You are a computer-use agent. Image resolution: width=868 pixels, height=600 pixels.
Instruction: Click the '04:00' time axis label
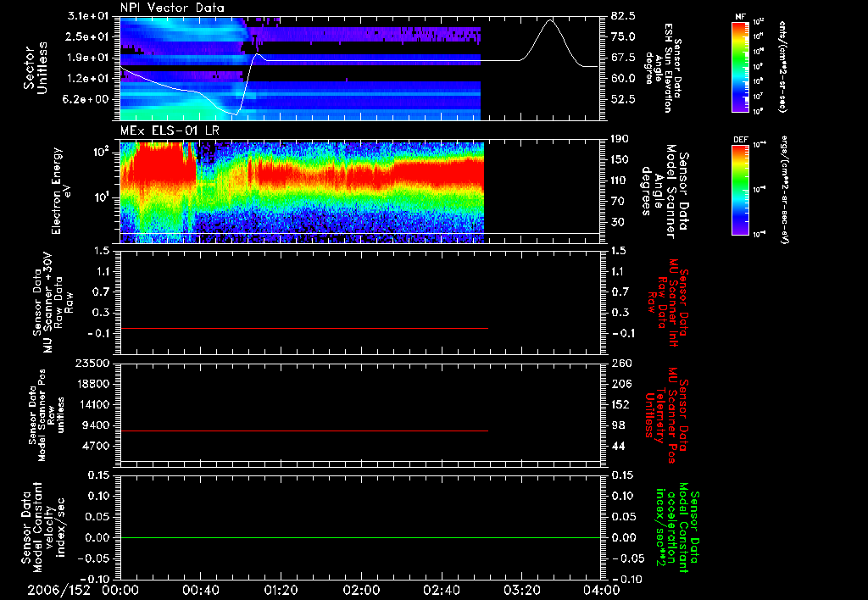[601, 590]
